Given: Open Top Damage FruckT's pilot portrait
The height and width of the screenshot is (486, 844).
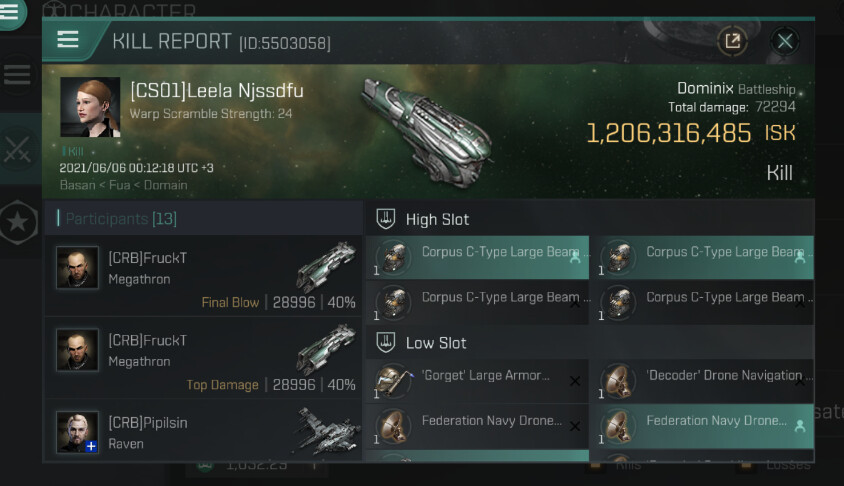Looking at the screenshot, I should click(x=77, y=350).
